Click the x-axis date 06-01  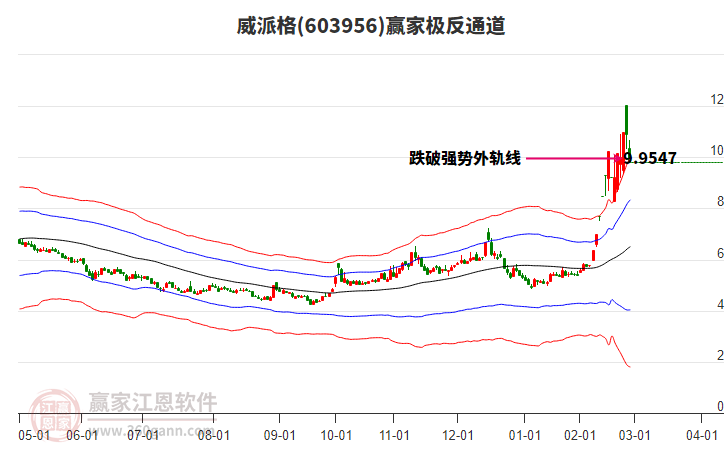[x=82, y=435]
